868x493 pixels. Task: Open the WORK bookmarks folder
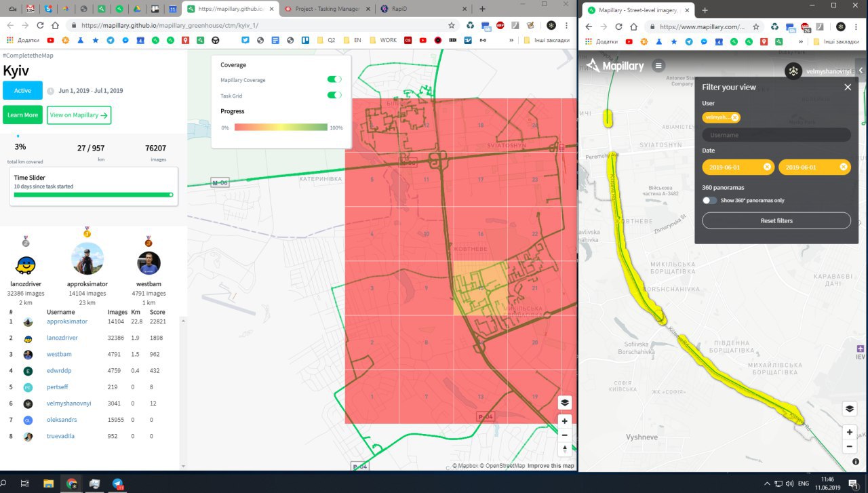click(x=383, y=40)
